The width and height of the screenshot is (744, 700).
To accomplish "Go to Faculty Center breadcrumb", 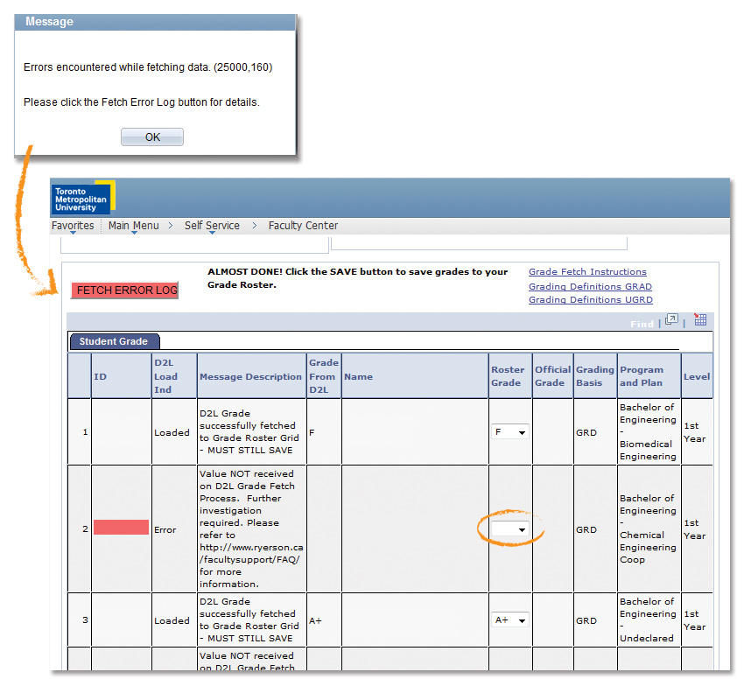I will coord(303,226).
